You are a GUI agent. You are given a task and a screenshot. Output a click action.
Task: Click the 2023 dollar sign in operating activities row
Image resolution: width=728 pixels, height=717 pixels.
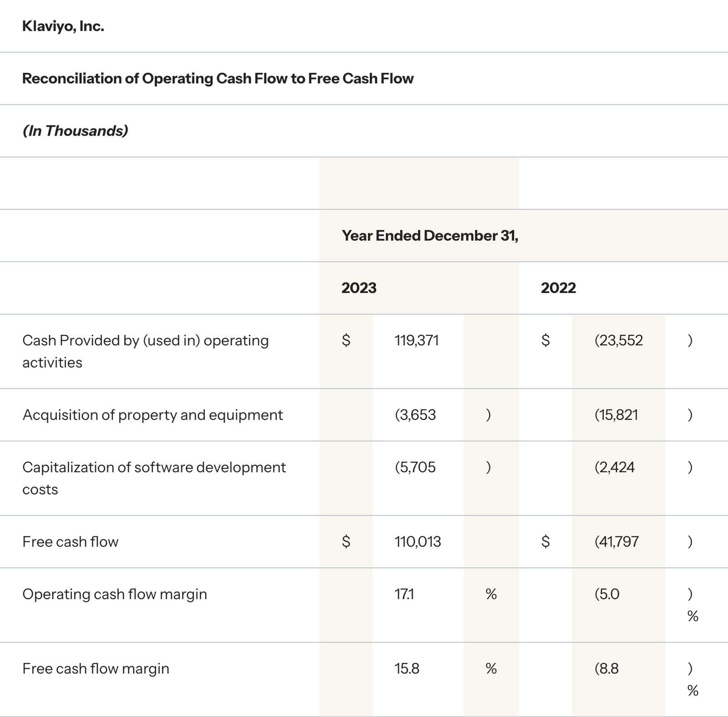346,340
